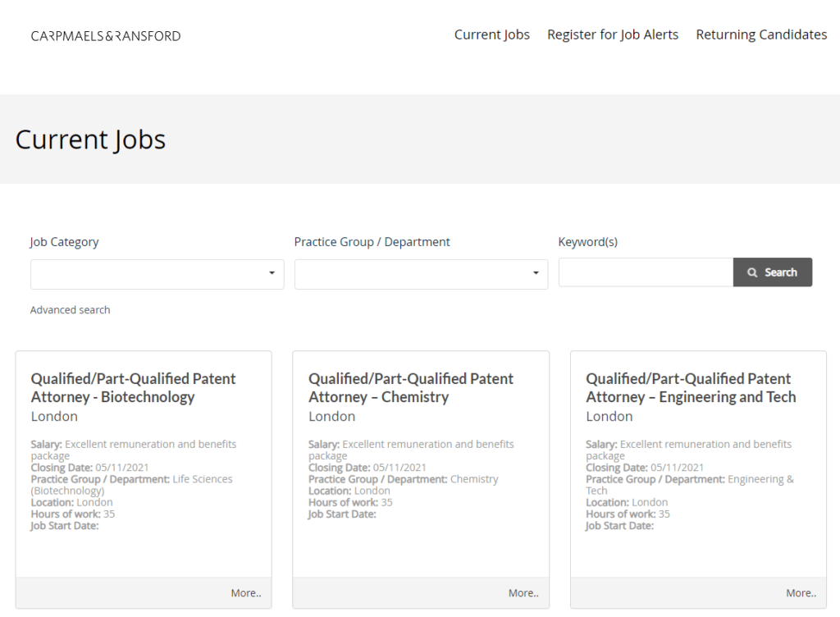The image size is (840, 617).
Task: Open the Job Category dropdown
Action: 156,274
